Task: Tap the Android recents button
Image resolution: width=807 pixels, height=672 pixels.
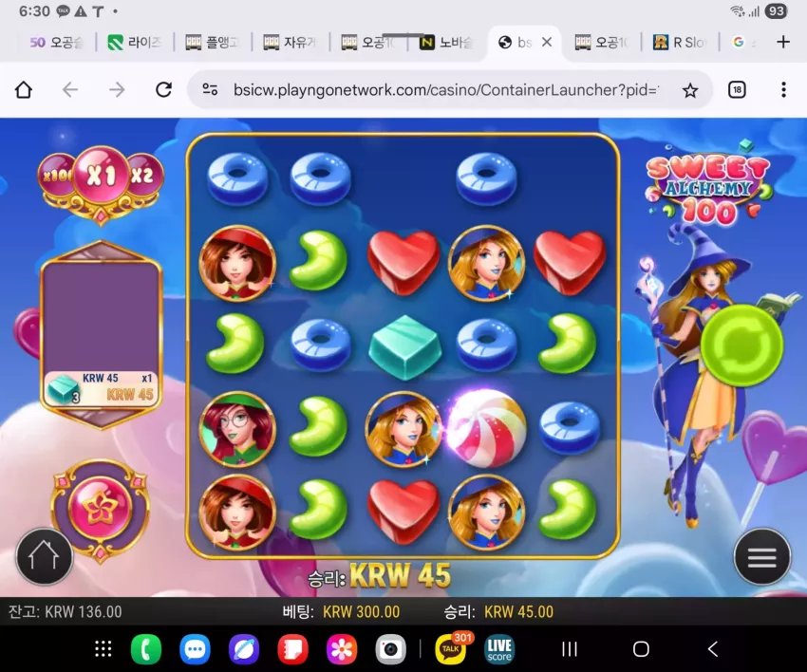Action: click(x=569, y=649)
